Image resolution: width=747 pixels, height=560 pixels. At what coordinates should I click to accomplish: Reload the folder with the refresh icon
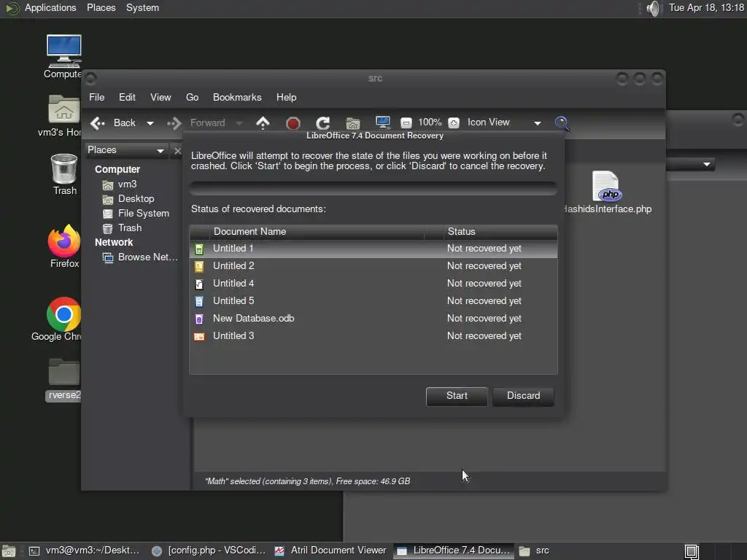click(323, 123)
